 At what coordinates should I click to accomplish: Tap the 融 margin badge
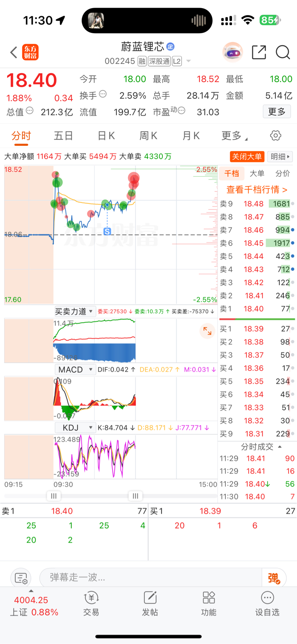point(142,61)
